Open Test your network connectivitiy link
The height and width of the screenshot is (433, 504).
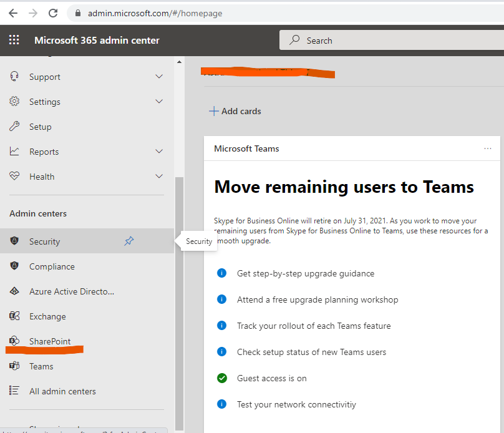tap(296, 404)
